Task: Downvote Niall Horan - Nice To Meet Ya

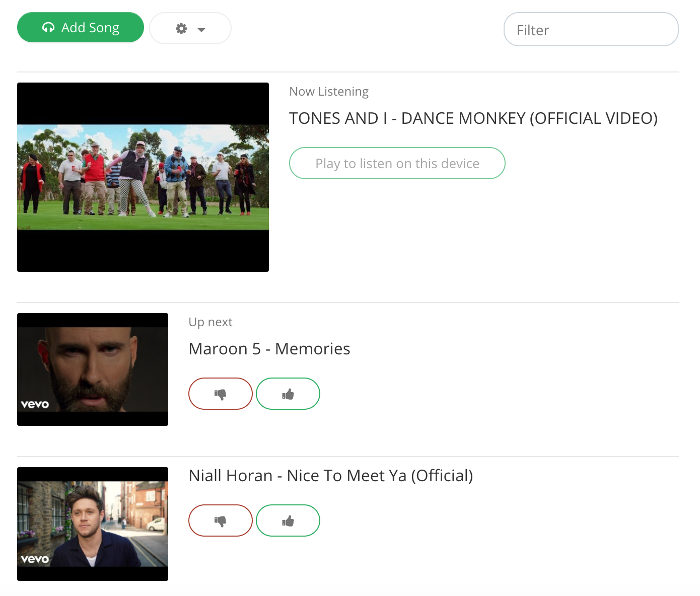Action: (221, 520)
